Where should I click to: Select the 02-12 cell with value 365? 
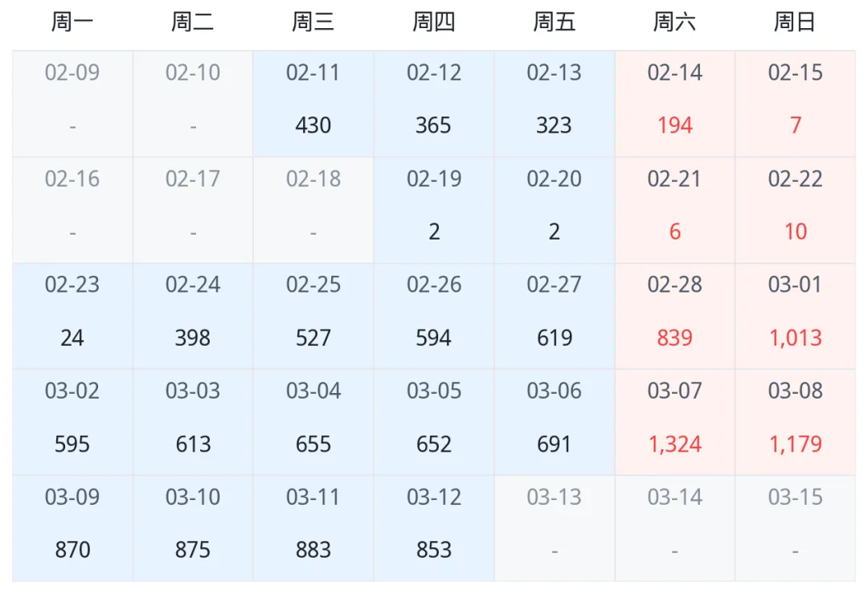coord(434,104)
